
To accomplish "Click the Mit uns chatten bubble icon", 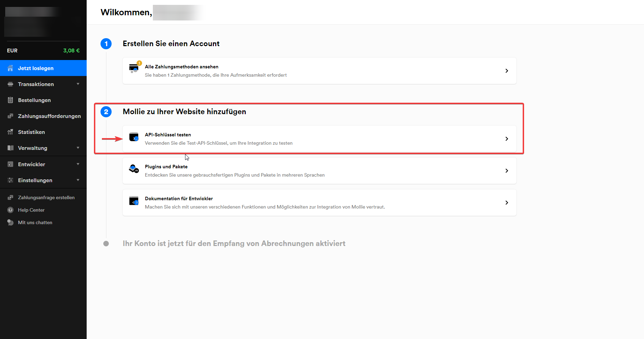I will [10, 222].
